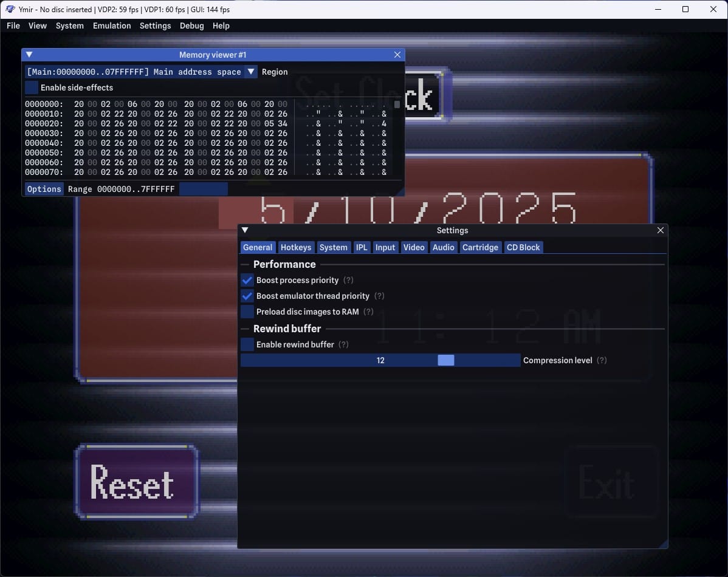Open the Debug menu

click(x=191, y=26)
